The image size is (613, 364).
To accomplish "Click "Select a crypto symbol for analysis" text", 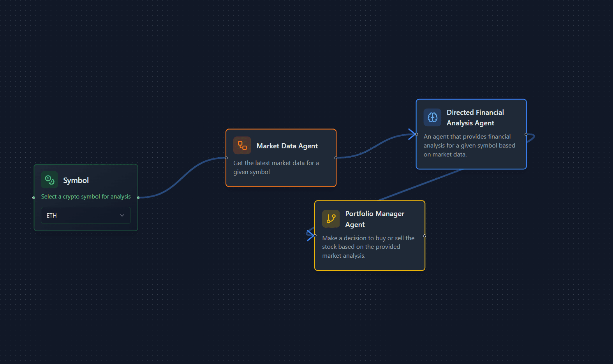I will [x=86, y=197].
